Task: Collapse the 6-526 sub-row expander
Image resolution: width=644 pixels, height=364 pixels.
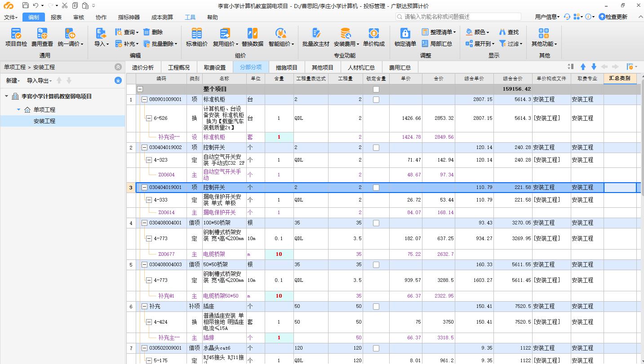Action: (149, 118)
